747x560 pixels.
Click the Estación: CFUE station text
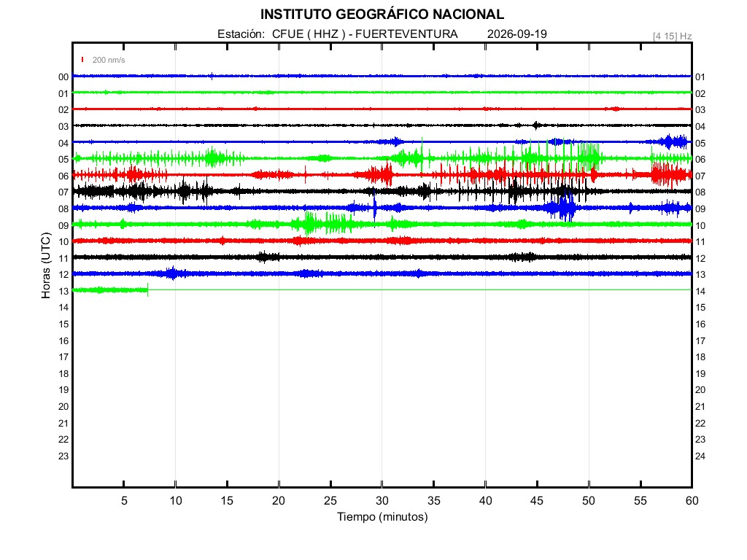tap(260, 34)
